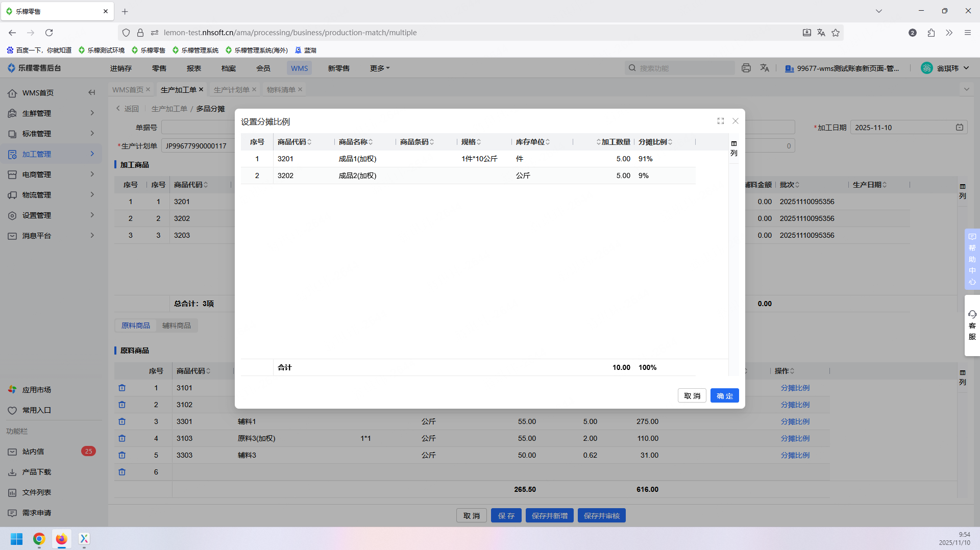Click the fullscreen icon in the dialog header
The height and width of the screenshot is (550, 980).
[720, 121]
